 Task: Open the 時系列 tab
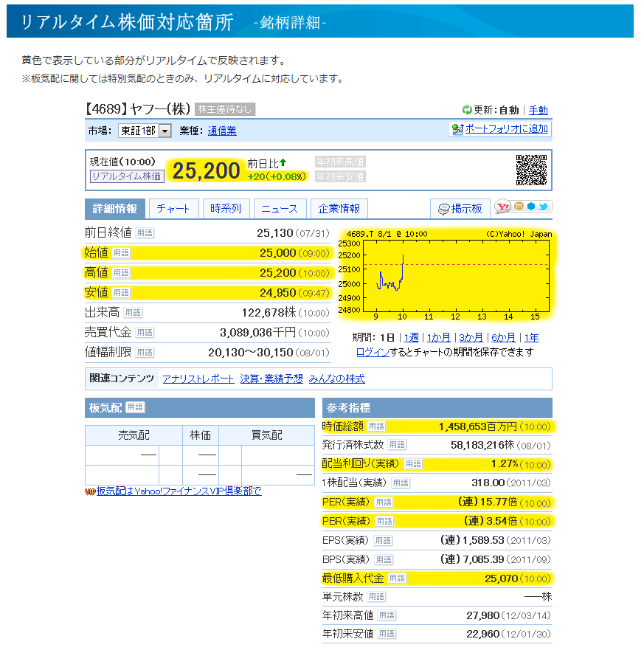tap(226, 209)
